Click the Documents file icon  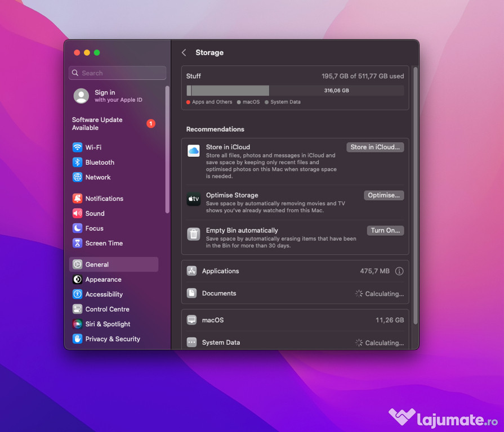(x=192, y=293)
